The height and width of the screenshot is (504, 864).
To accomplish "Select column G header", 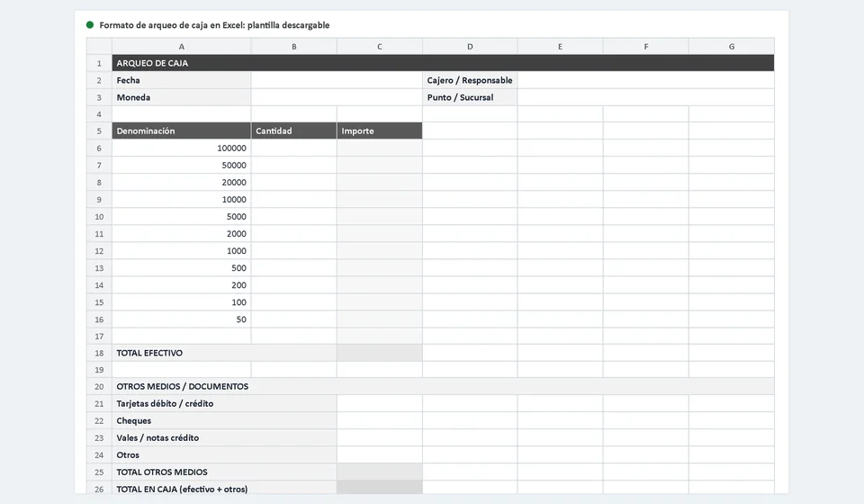I will click(732, 46).
